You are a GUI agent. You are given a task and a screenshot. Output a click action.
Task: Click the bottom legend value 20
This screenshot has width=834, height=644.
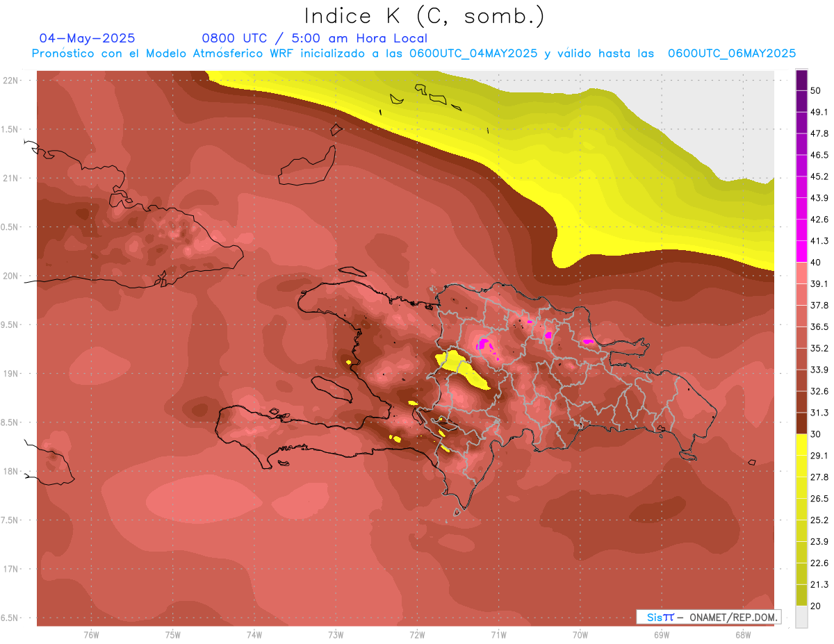coord(817,606)
